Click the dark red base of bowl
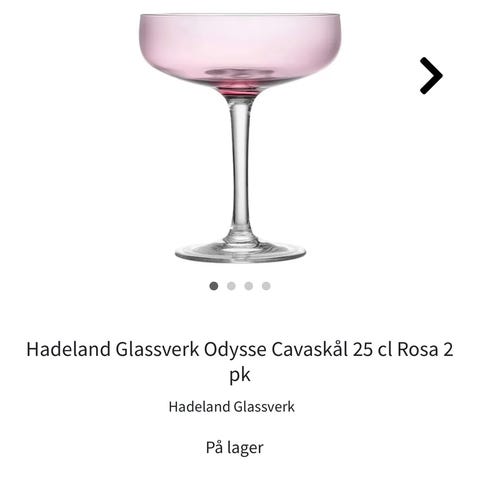The width and height of the screenshot is (480, 480). point(240,91)
